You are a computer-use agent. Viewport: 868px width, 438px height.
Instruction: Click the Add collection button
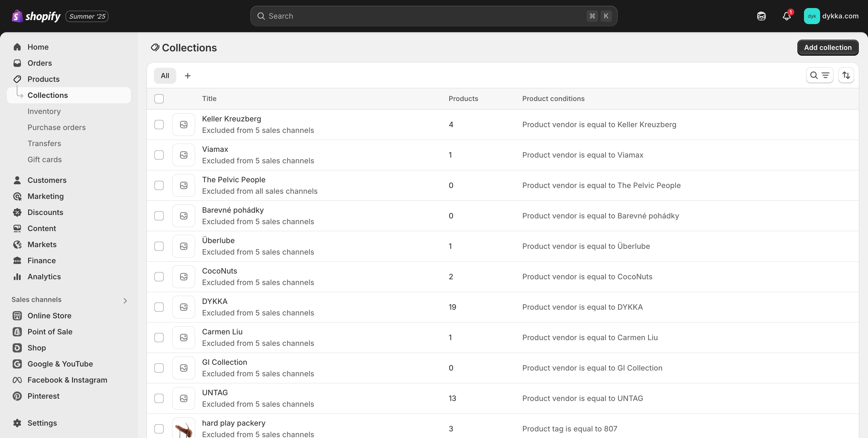coord(827,48)
